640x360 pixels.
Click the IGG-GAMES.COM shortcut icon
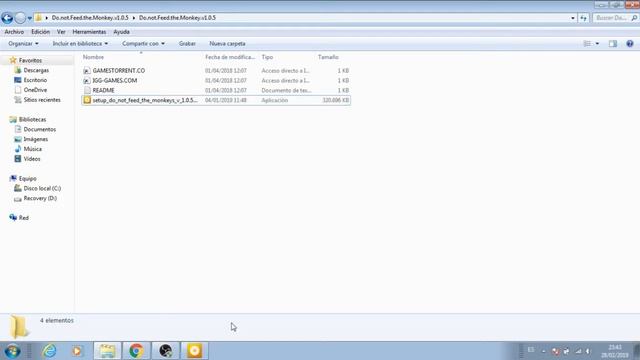coord(87,80)
